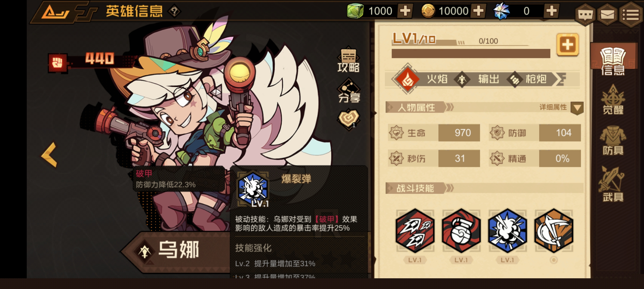This screenshot has height=289, width=644.
Task: Tap the 分享 share icon
Action: coord(349,91)
